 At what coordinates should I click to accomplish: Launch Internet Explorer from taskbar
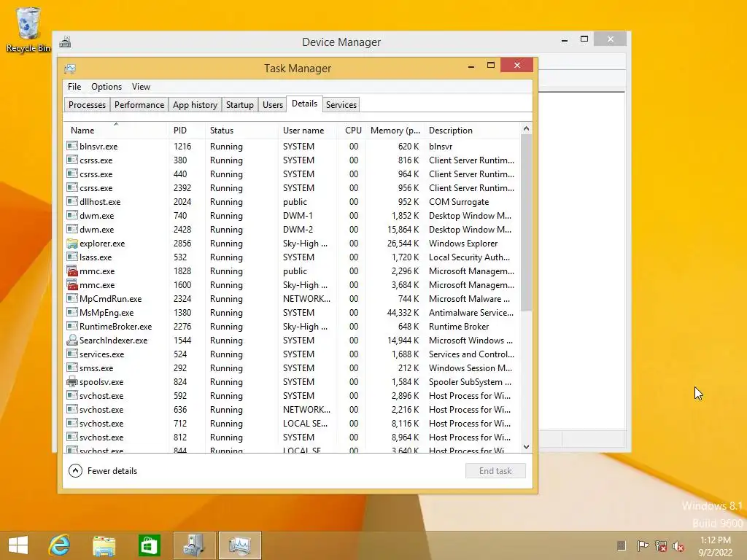coord(60,545)
